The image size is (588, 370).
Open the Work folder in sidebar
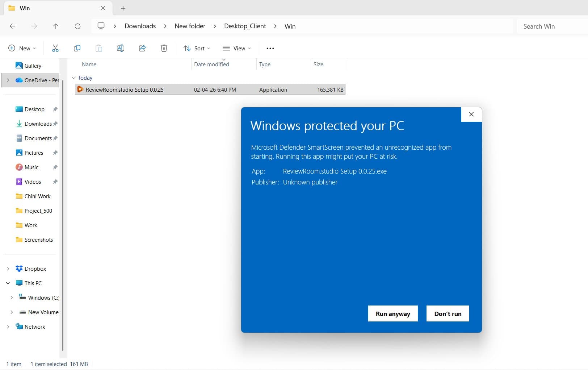[27, 225]
